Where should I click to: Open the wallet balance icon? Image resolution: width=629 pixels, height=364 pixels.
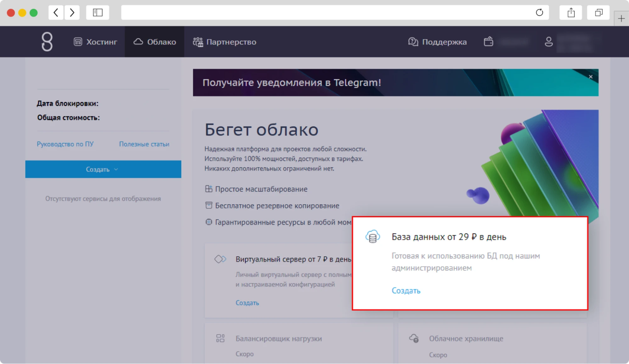[488, 41]
